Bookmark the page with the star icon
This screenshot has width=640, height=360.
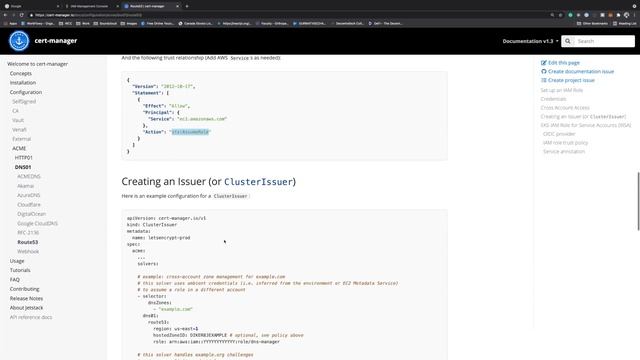560,15
